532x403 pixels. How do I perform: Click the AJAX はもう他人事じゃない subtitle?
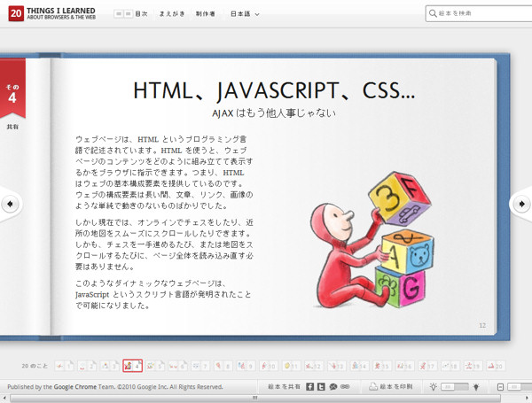coord(274,112)
